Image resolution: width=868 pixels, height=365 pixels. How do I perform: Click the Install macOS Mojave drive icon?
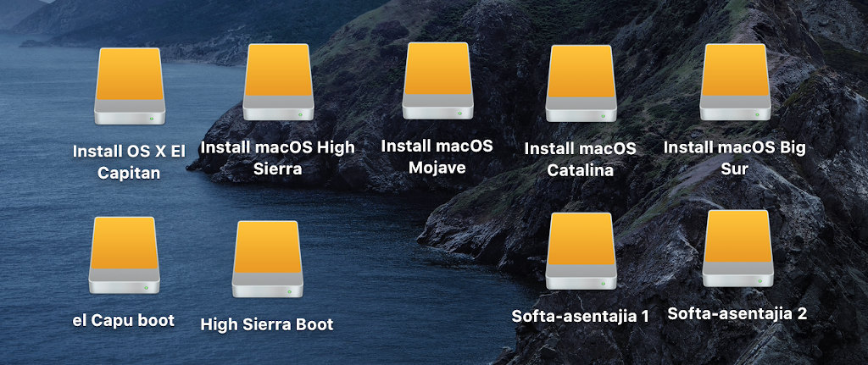coord(438,80)
